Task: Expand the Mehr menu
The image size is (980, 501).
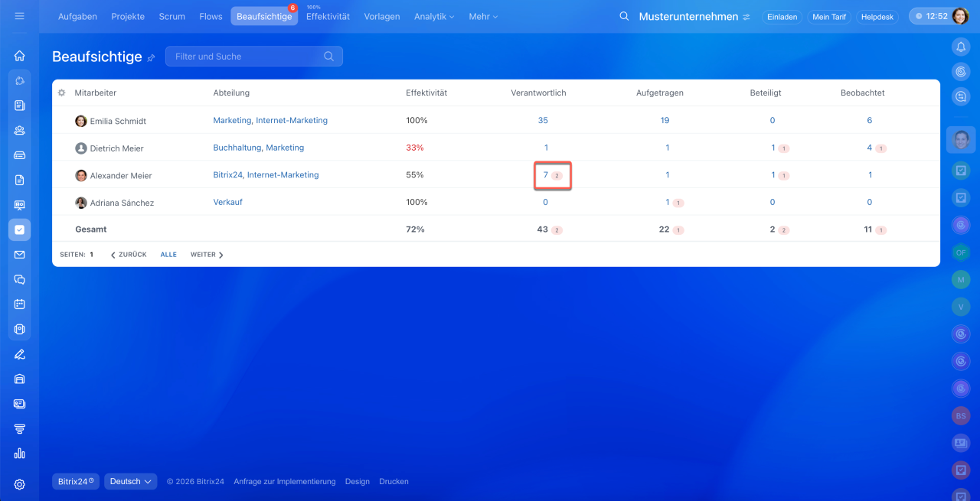Action: pos(482,16)
